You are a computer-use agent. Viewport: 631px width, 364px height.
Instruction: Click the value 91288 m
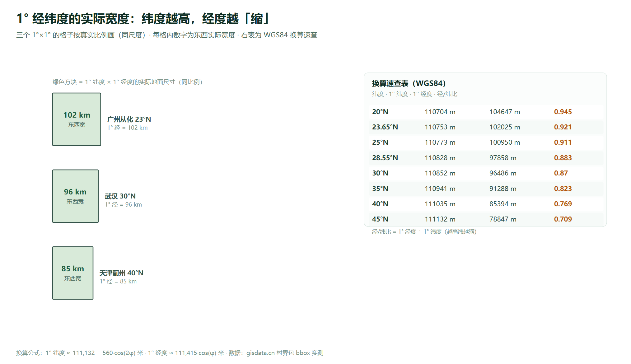pos(503,189)
